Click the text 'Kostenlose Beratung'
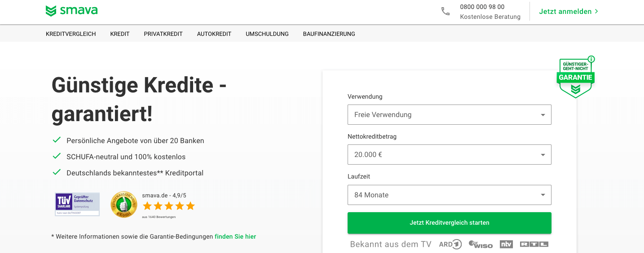 point(490,17)
